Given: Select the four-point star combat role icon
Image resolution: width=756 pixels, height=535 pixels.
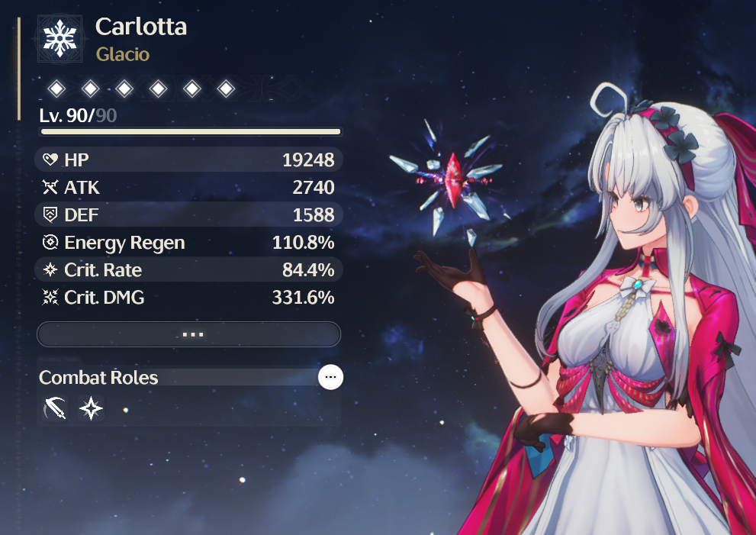Looking at the screenshot, I should pyautogui.click(x=91, y=408).
